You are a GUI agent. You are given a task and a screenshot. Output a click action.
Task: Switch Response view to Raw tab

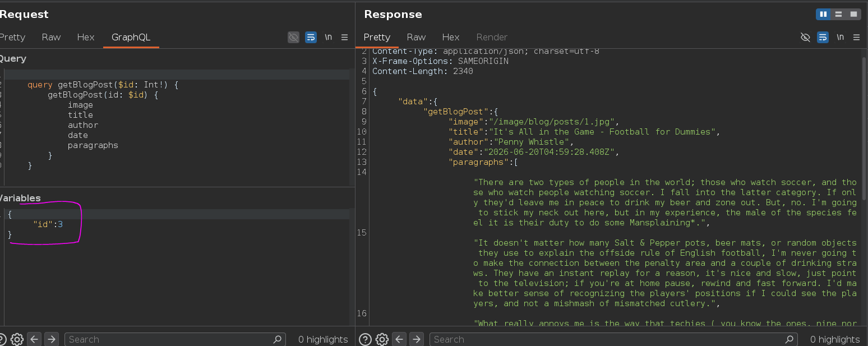coord(416,37)
